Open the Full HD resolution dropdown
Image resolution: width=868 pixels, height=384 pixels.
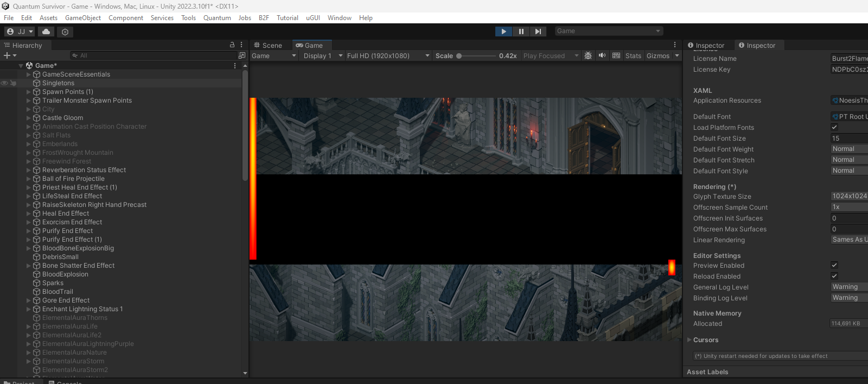(x=388, y=55)
